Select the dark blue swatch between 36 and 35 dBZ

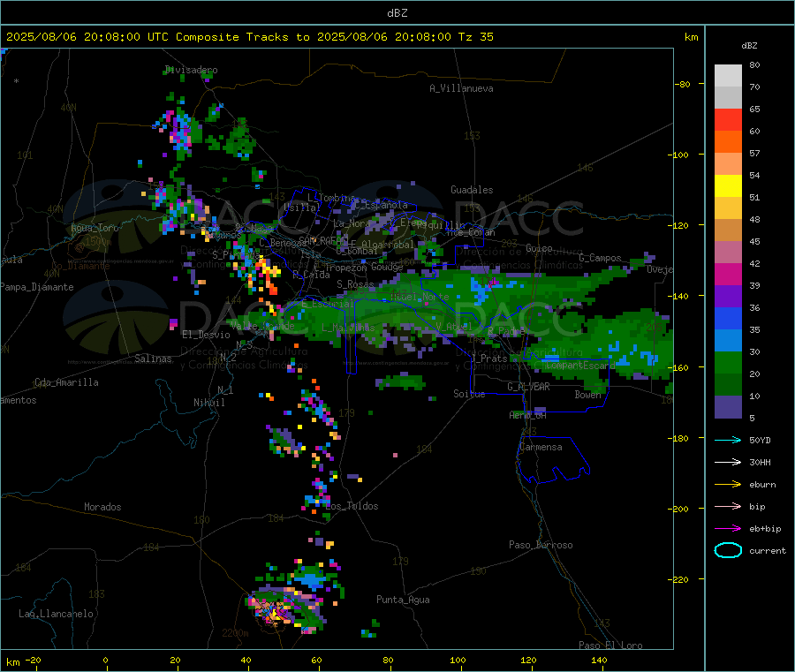click(728, 318)
